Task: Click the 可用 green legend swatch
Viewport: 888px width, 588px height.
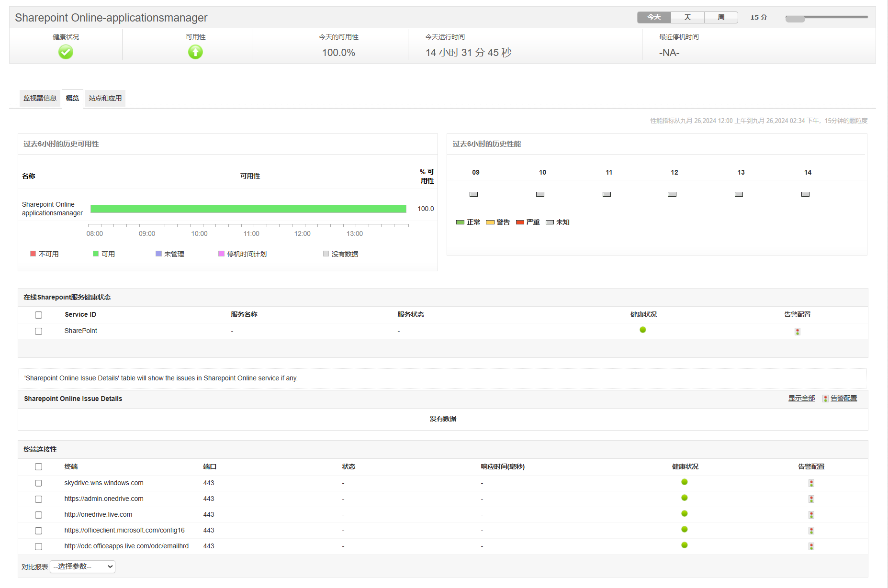Action: [x=96, y=254]
